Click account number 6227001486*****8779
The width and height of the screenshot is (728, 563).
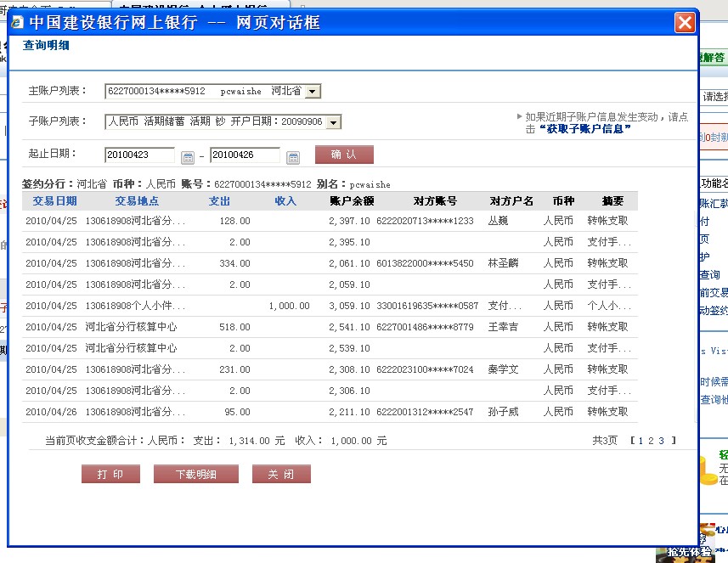coord(425,327)
